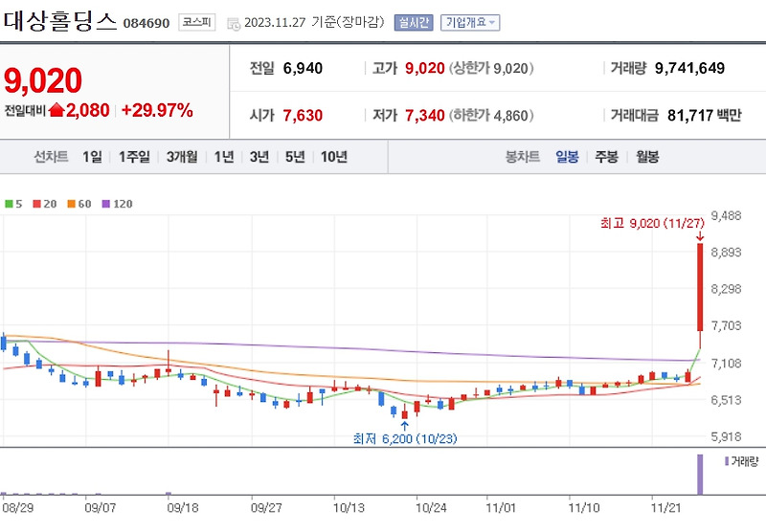The height and width of the screenshot is (532, 766).
Task: Click the 시가 value 7,630
Action: 303,116
